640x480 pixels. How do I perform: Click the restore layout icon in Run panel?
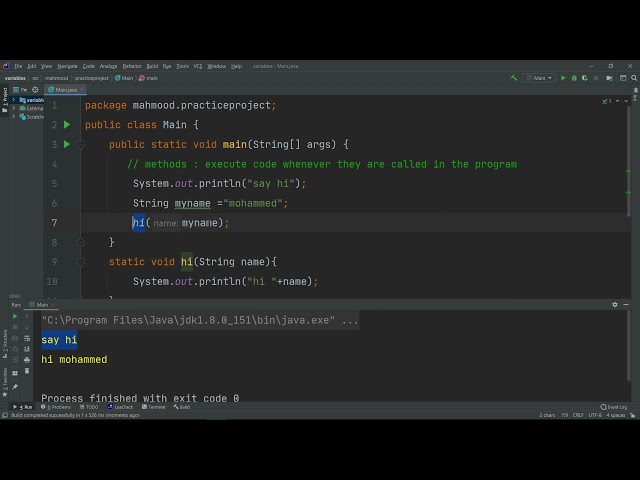15,373
